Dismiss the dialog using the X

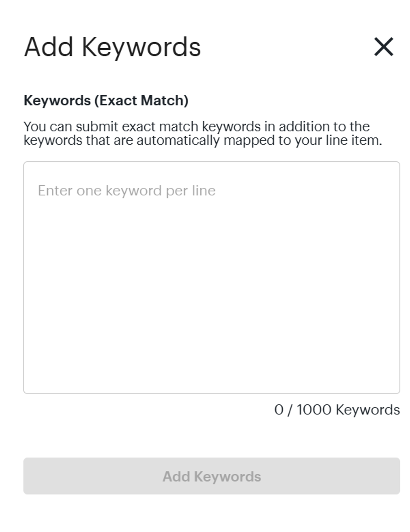384,47
